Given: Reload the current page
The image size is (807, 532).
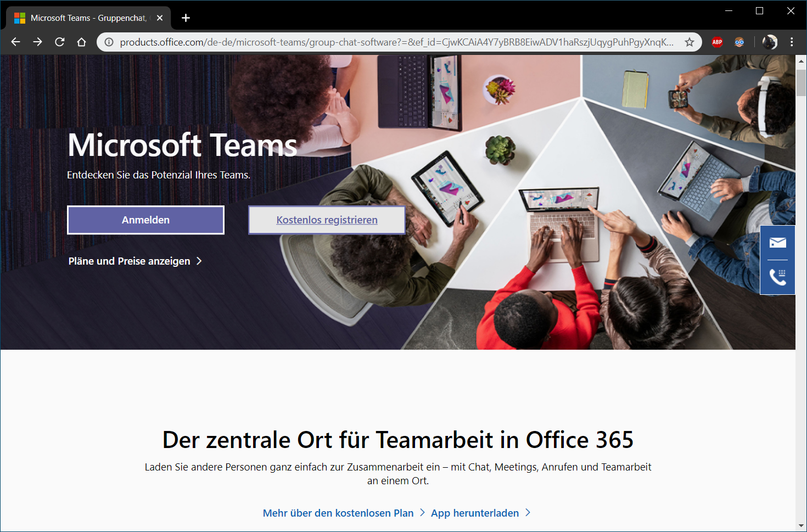Looking at the screenshot, I should pyautogui.click(x=59, y=42).
